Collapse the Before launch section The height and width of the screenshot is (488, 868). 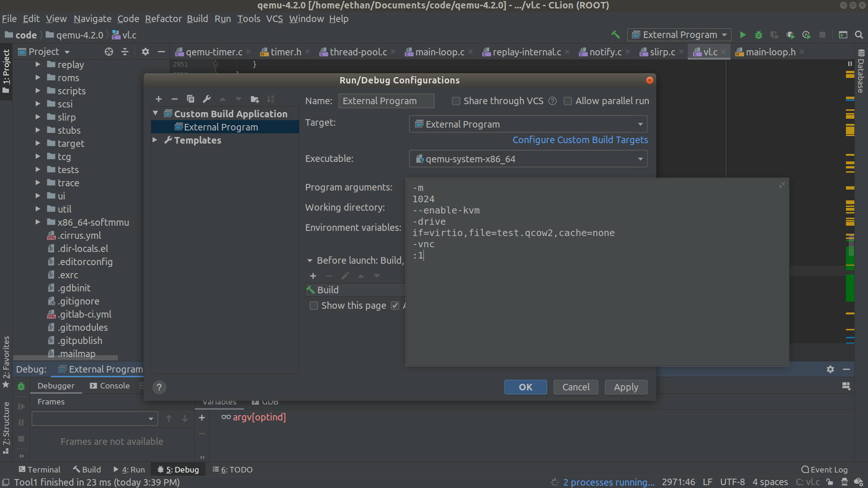click(310, 260)
